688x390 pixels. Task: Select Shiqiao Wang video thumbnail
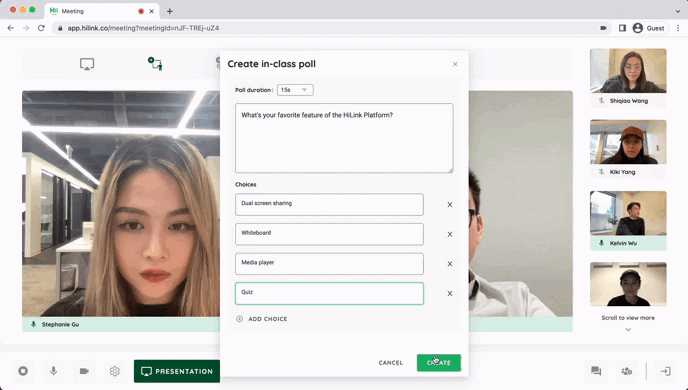pos(628,71)
